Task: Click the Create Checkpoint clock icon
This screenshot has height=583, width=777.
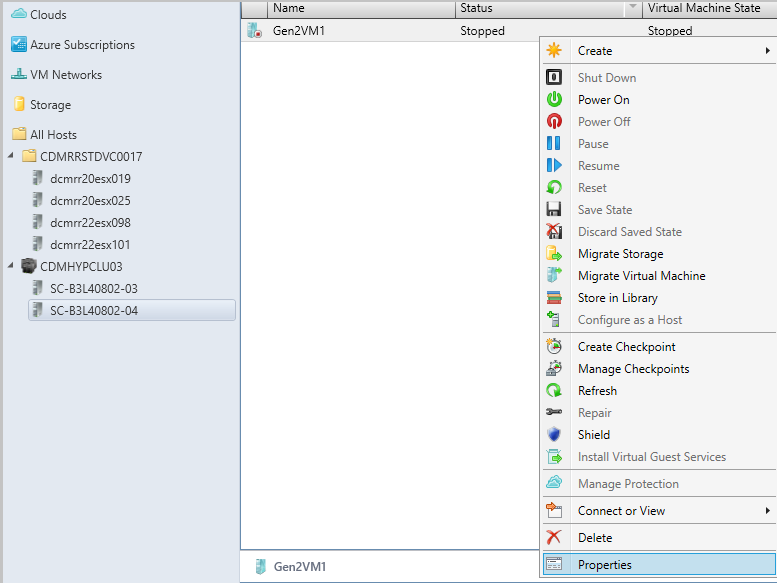Action: coord(554,346)
